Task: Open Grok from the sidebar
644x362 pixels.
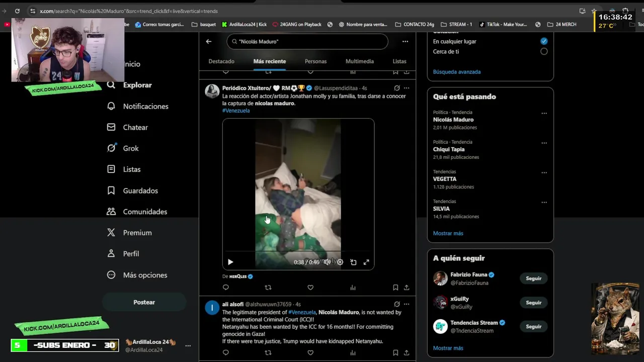Action: click(x=123, y=148)
